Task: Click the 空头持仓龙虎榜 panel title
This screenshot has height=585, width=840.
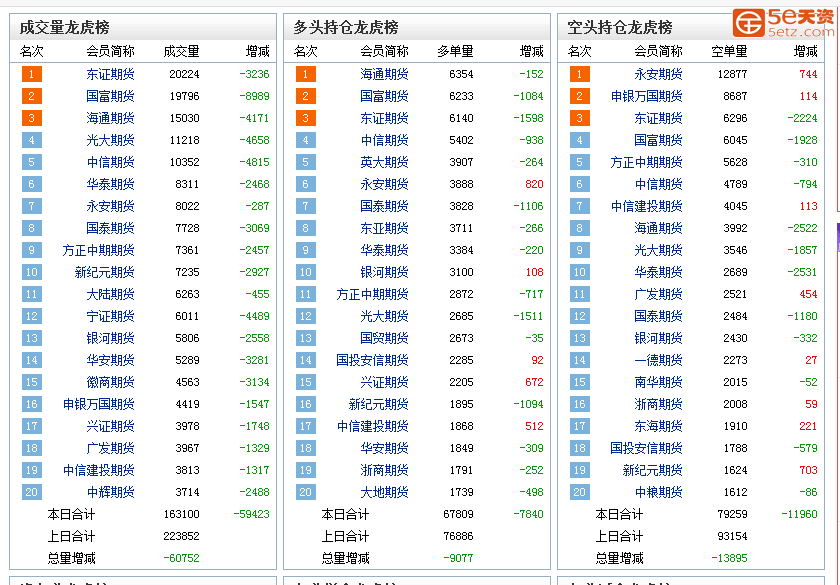Action: [x=620, y=27]
